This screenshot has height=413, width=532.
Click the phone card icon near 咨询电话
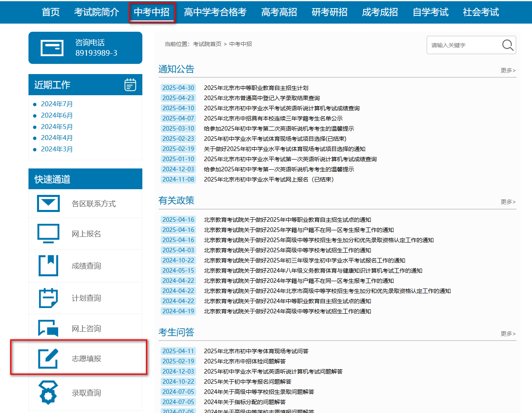point(51,47)
